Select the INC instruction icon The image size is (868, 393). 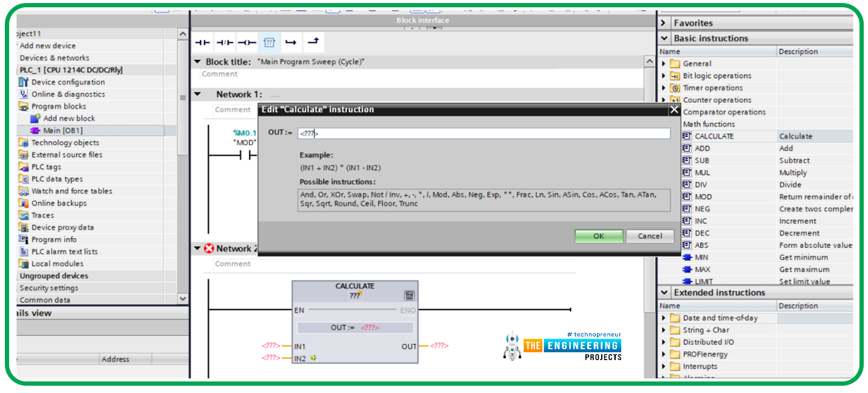[x=687, y=221]
